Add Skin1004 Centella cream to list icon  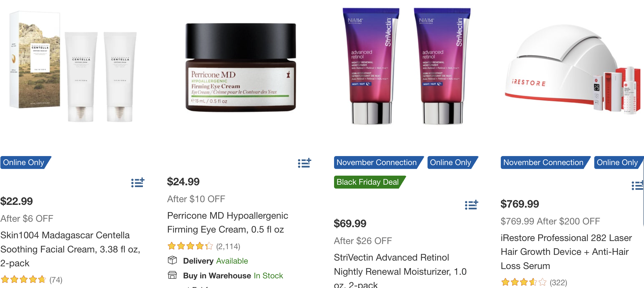click(138, 183)
